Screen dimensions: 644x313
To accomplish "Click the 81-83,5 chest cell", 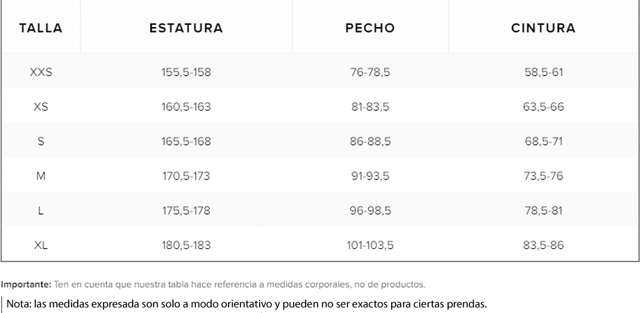I will (x=370, y=107).
